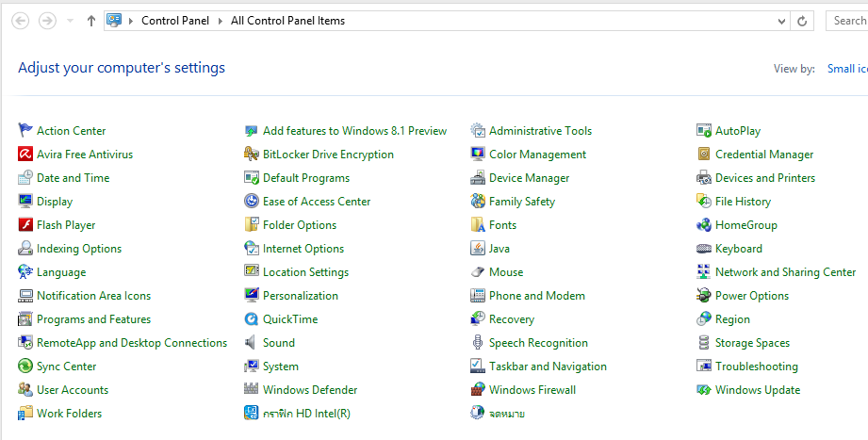Refresh the Control Panel view
Image resolution: width=868 pixels, height=440 pixels.
tap(803, 21)
